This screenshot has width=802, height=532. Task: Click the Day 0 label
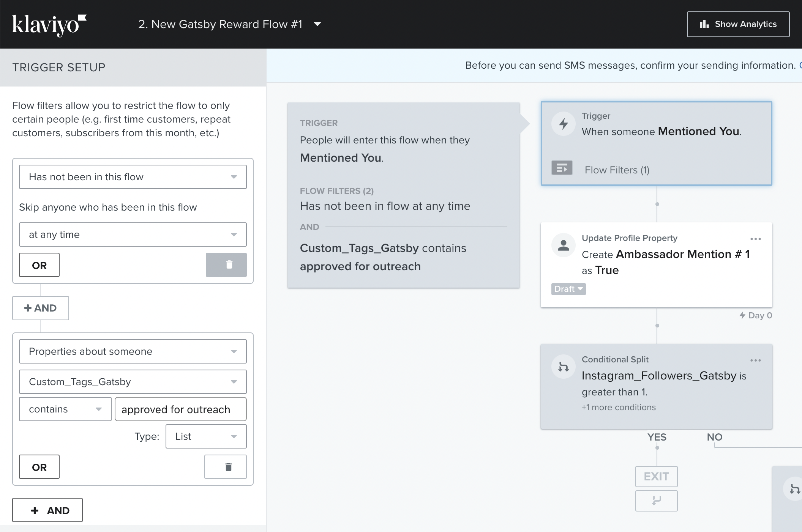(756, 315)
